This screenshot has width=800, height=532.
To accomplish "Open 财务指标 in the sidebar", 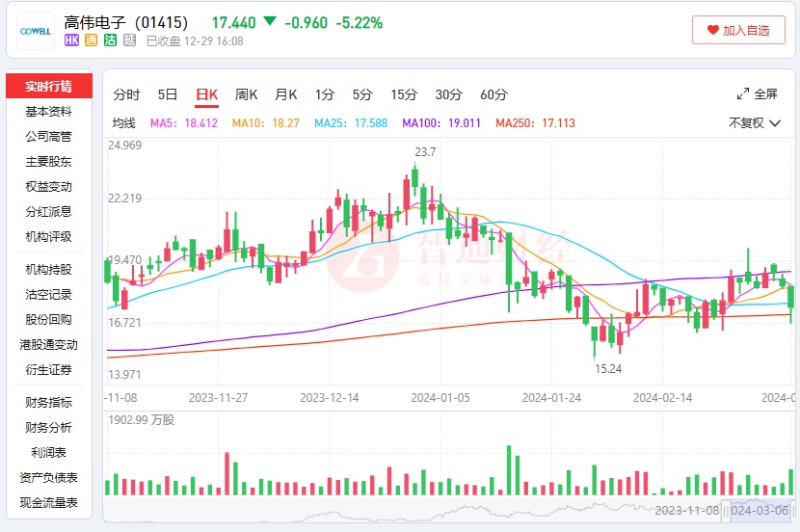I will pyautogui.click(x=49, y=403).
